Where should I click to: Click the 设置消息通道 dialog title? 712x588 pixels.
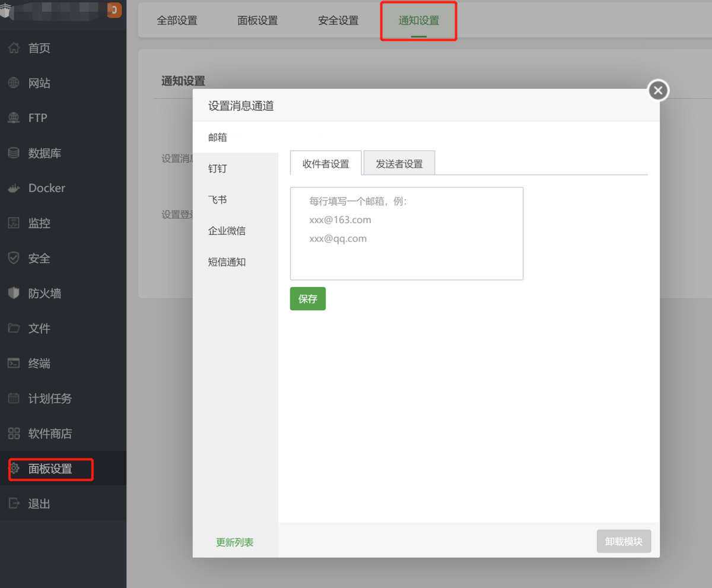241,106
